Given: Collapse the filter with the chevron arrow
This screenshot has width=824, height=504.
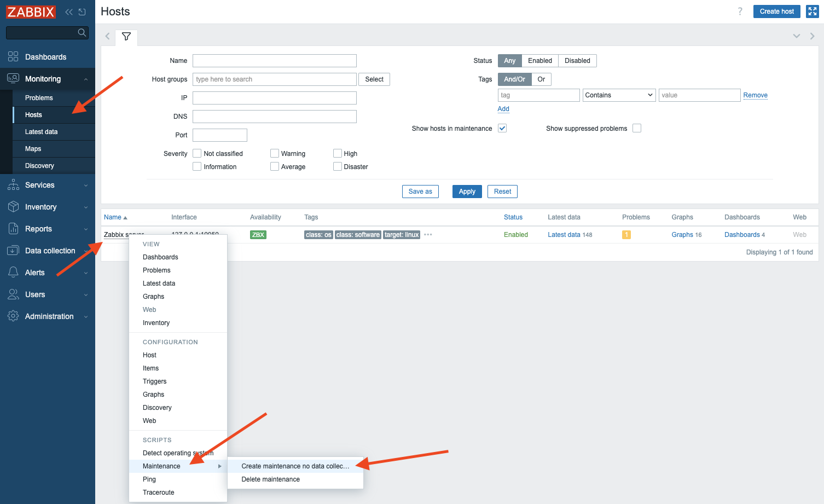Looking at the screenshot, I should pos(797,36).
